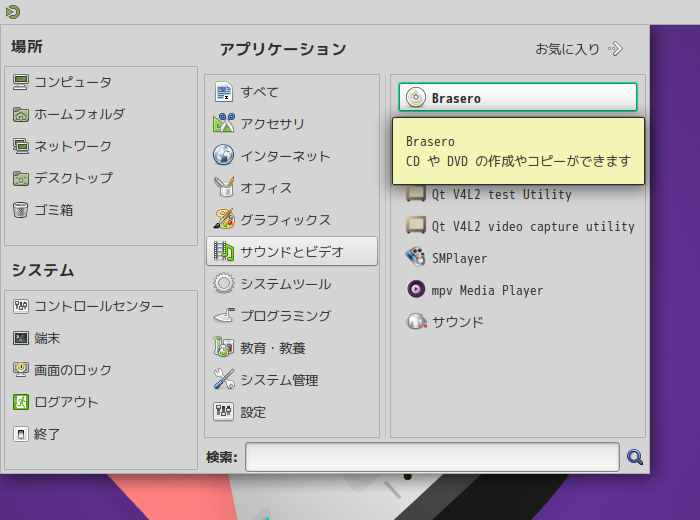The height and width of the screenshot is (520, 700).
Task: Choose the インターネット category label
Action: (285, 156)
